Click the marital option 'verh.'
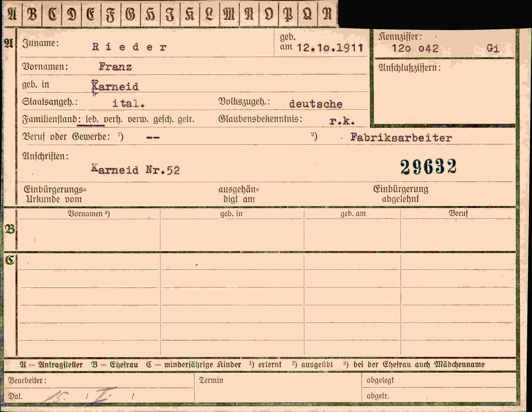 113,119
